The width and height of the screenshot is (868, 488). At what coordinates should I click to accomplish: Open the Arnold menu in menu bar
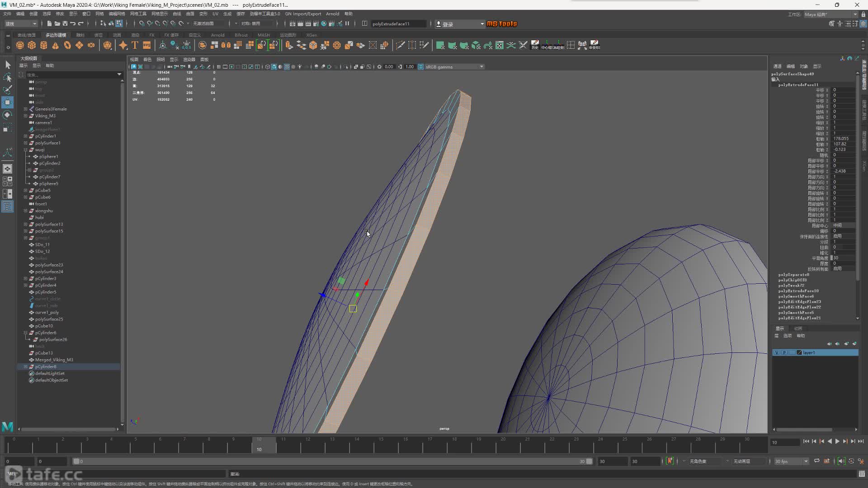pos(333,14)
